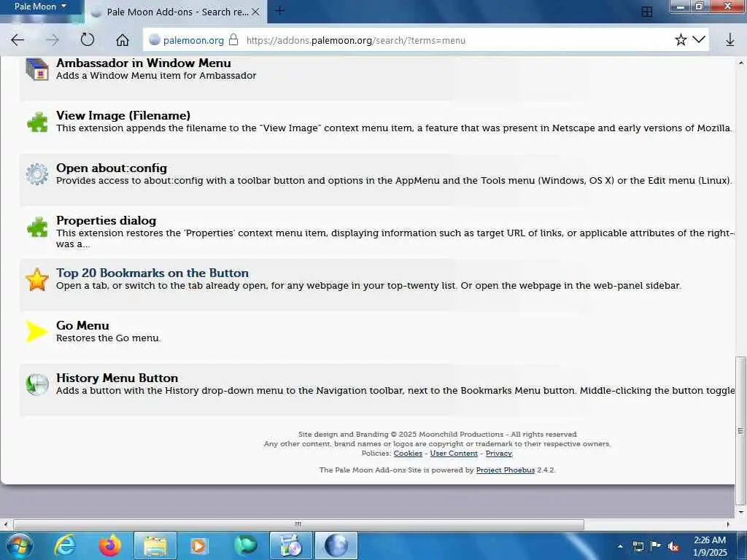Viewport: 747px width, 560px height.
Task: Launch Internet Explorer from the taskbar
Action: point(65,545)
